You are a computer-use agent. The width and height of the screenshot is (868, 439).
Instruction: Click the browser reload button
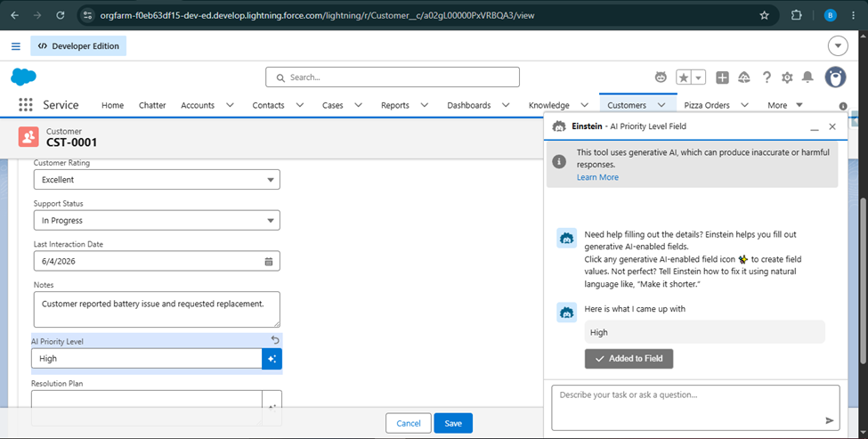coord(61,15)
